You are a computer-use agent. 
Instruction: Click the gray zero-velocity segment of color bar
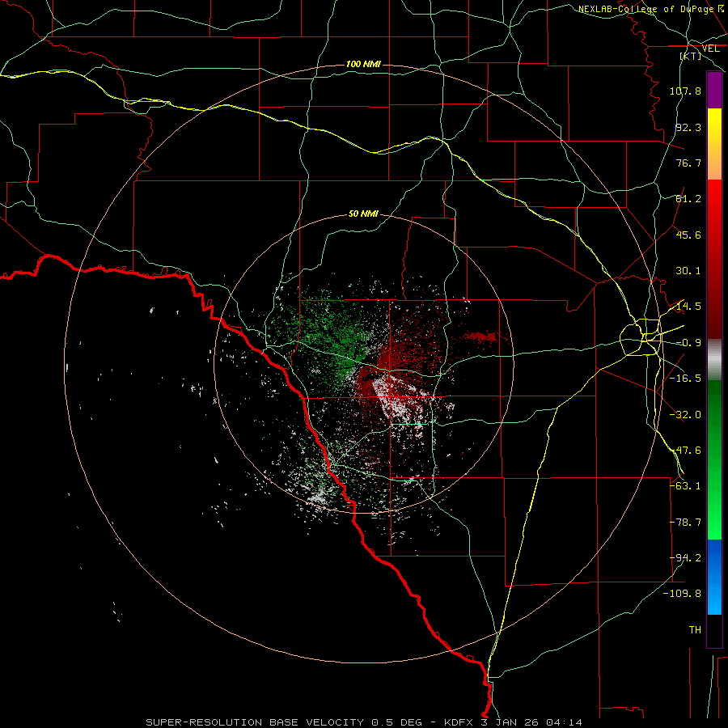tap(714, 360)
